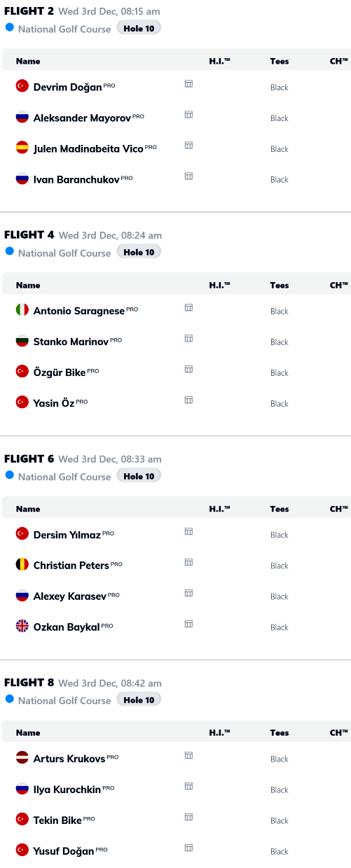Open scorecard icon next to Devrim Doğan
Viewport: 351px width, 868px height.
click(x=188, y=83)
